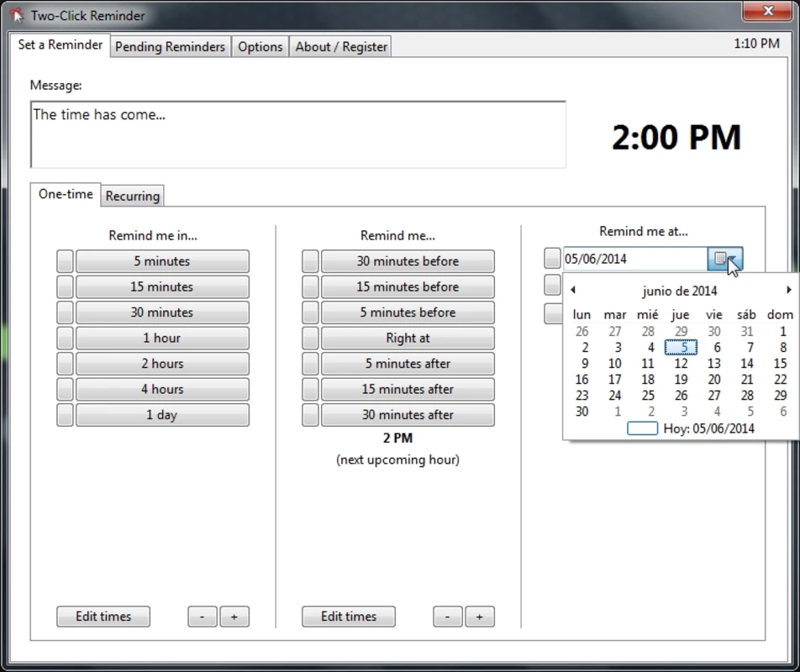Viewport: 800px width, 672px height.
Task: Pick June 20 in the calendar
Action: 713,380
